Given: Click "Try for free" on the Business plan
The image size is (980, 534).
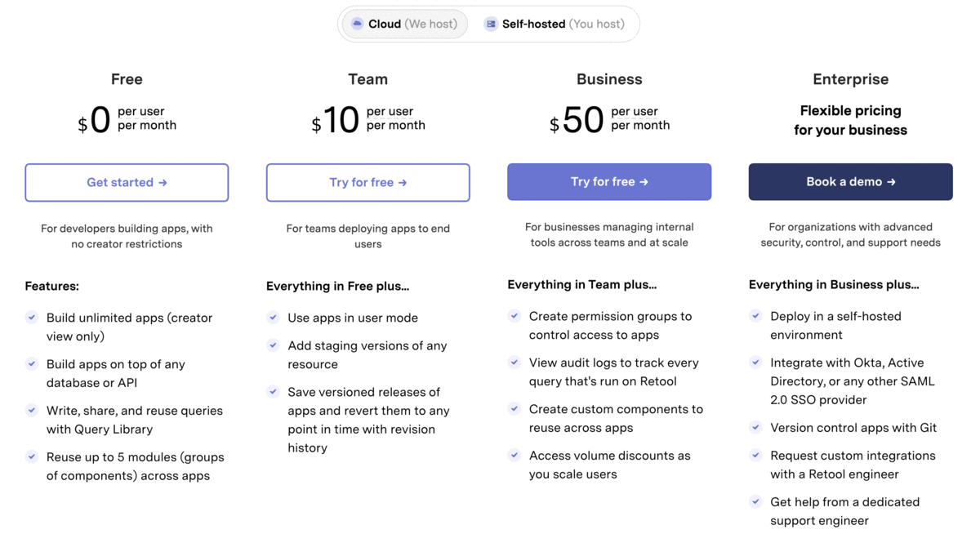Looking at the screenshot, I should coord(609,182).
